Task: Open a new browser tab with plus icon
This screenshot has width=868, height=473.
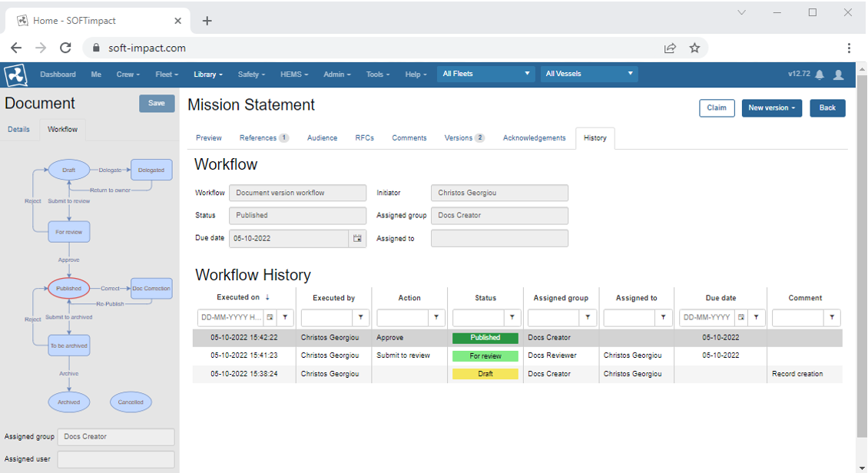Action: point(207,21)
